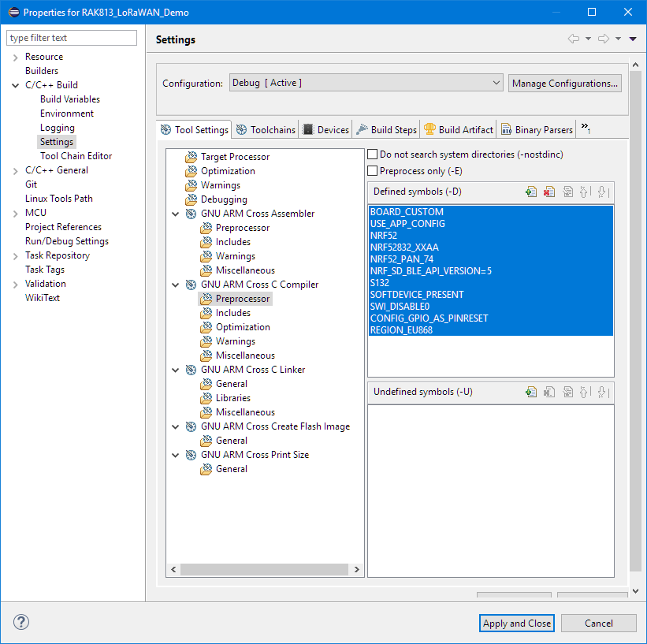Switch to the Toolchains tab
The height and width of the screenshot is (644, 647).
266,130
